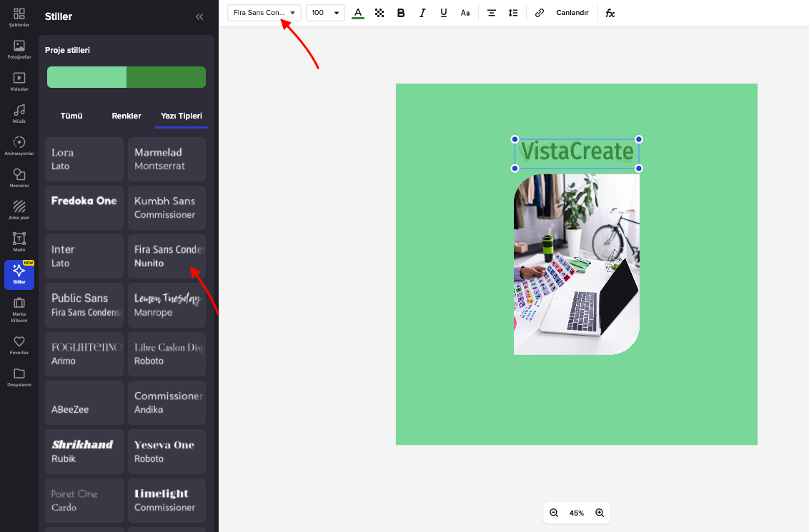Apply the Fira Sans Condensed Nunito pair

167,256
